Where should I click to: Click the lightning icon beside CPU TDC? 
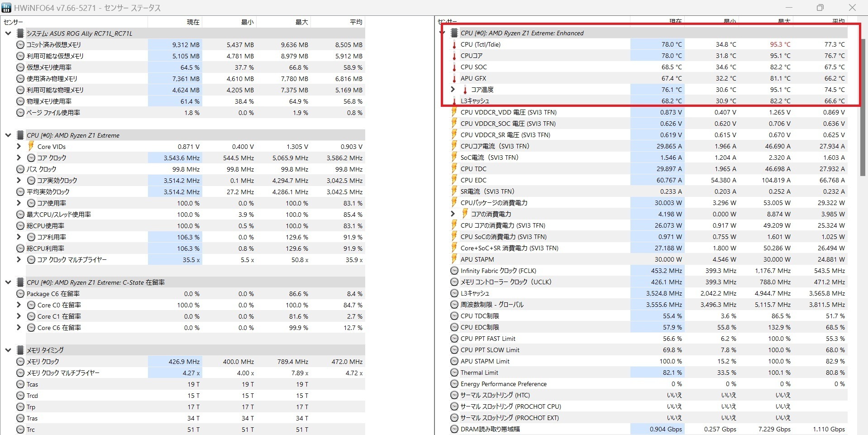click(454, 169)
